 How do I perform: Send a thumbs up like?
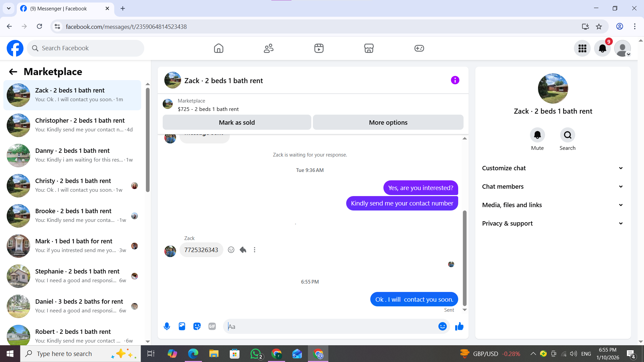pyautogui.click(x=459, y=326)
